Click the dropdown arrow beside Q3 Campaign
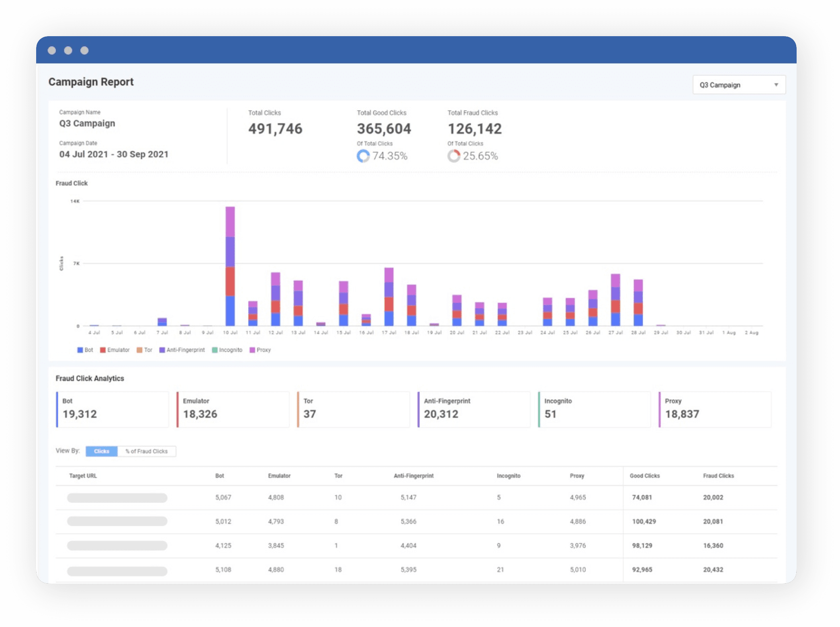 click(x=776, y=85)
